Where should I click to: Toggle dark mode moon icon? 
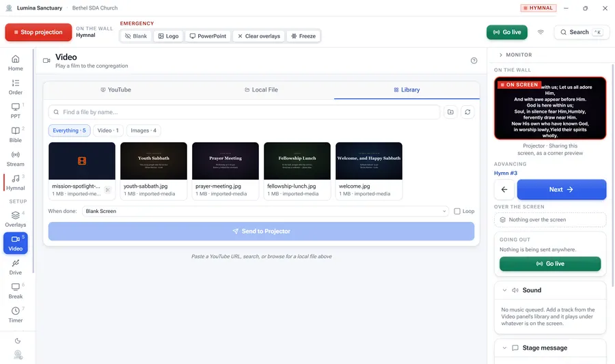click(18, 341)
